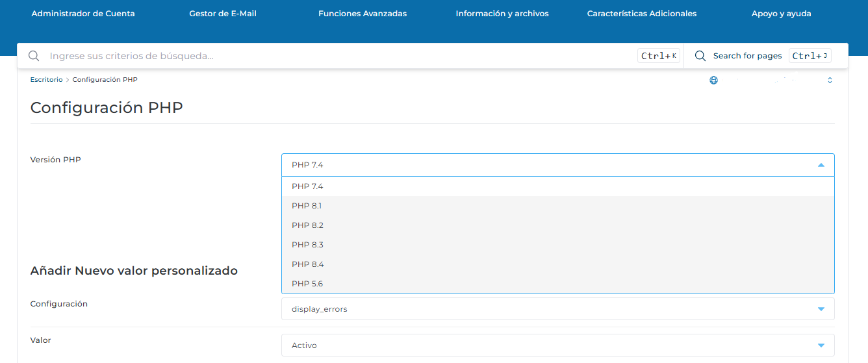Go to Escritorio breadcrumb link
868x363 pixels.
pos(46,80)
